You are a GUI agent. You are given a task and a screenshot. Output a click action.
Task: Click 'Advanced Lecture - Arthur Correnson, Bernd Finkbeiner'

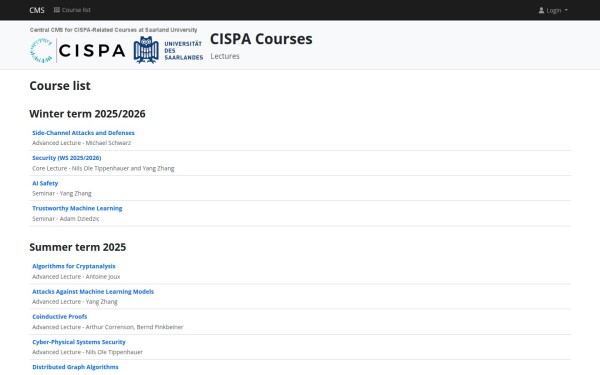click(108, 327)
